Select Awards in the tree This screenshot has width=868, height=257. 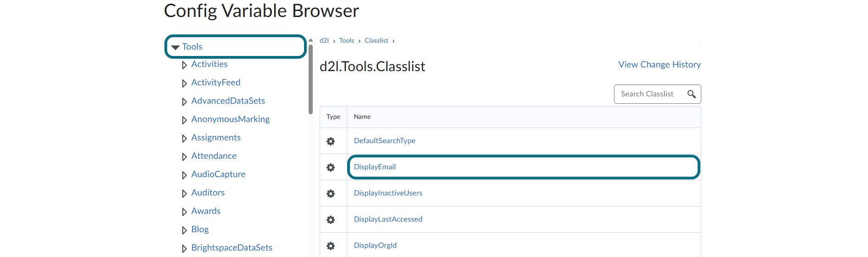[x=206, y=211]
